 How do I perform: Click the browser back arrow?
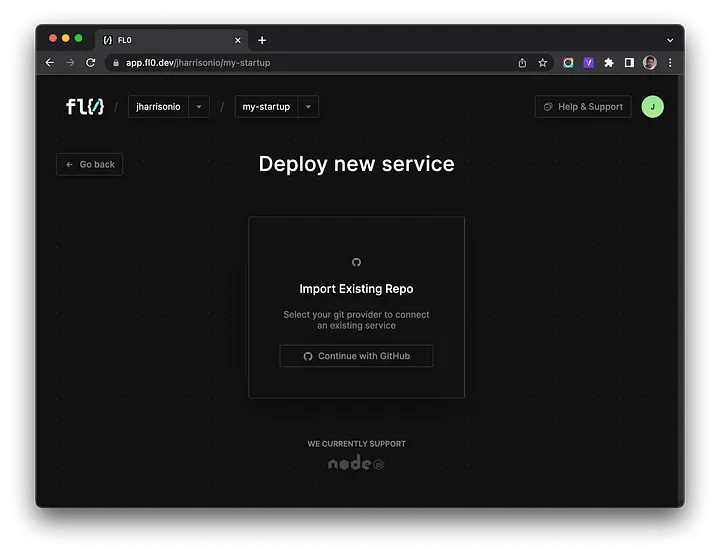50,62
